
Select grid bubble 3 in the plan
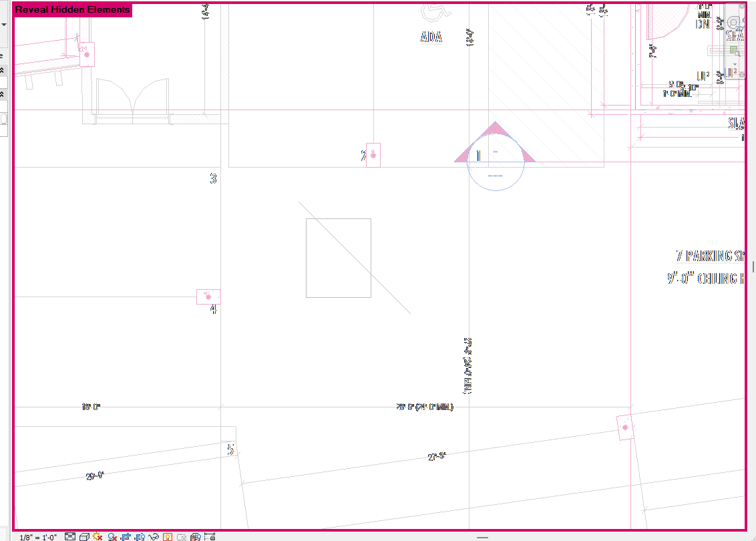(213, 178)
